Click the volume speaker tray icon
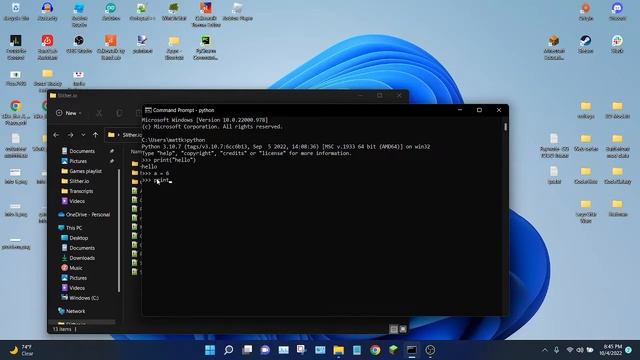640x360 pixels. (580, 350)
